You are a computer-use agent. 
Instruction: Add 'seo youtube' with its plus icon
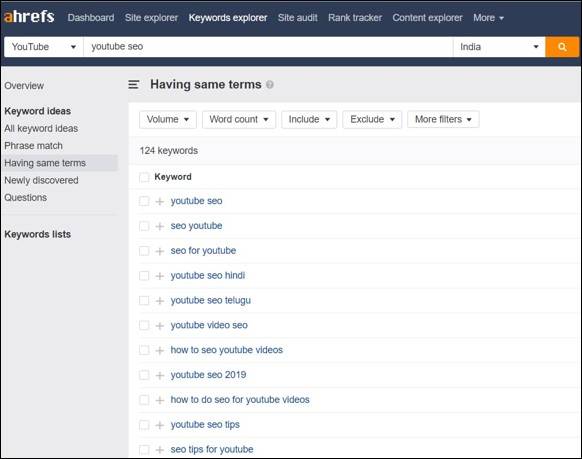(160, 226)
